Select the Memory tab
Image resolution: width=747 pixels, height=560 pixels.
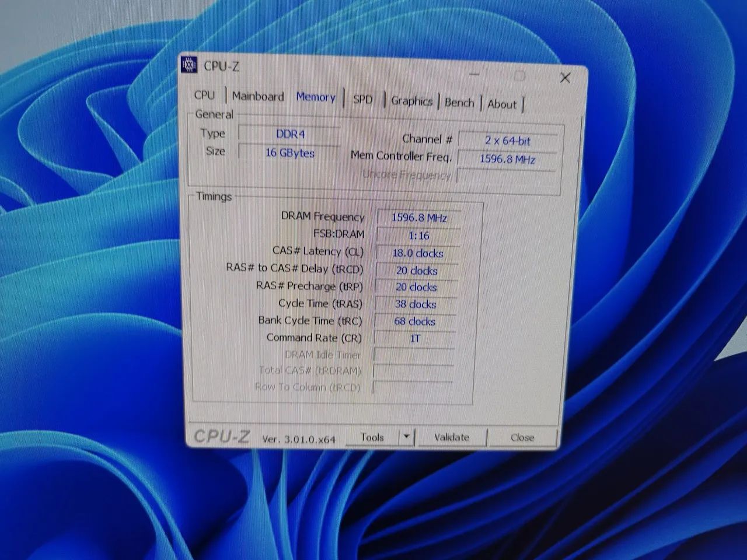[316, 97]
